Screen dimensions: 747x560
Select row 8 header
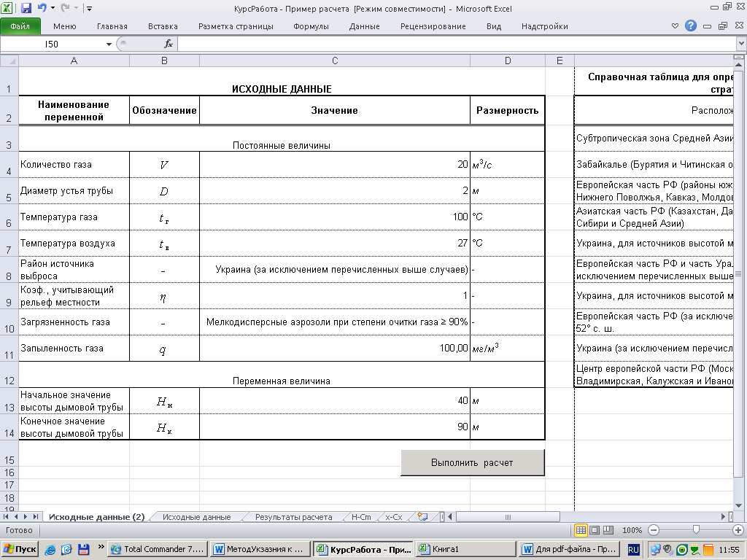coord(9,270)
